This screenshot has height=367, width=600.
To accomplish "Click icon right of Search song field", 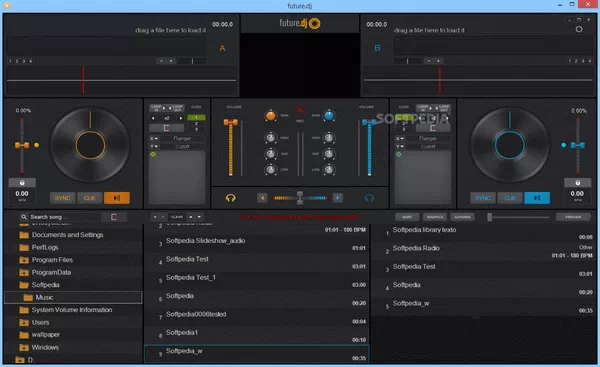I will point(114,217).
